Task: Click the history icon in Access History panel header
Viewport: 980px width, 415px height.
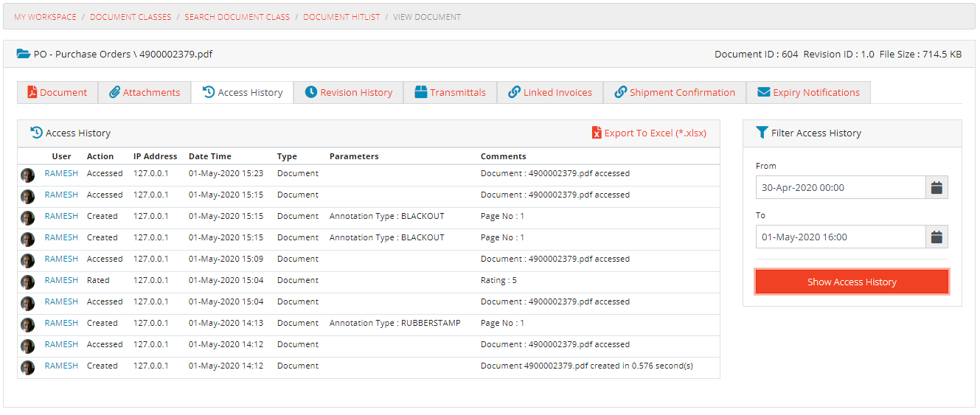Action: (36, 133)
